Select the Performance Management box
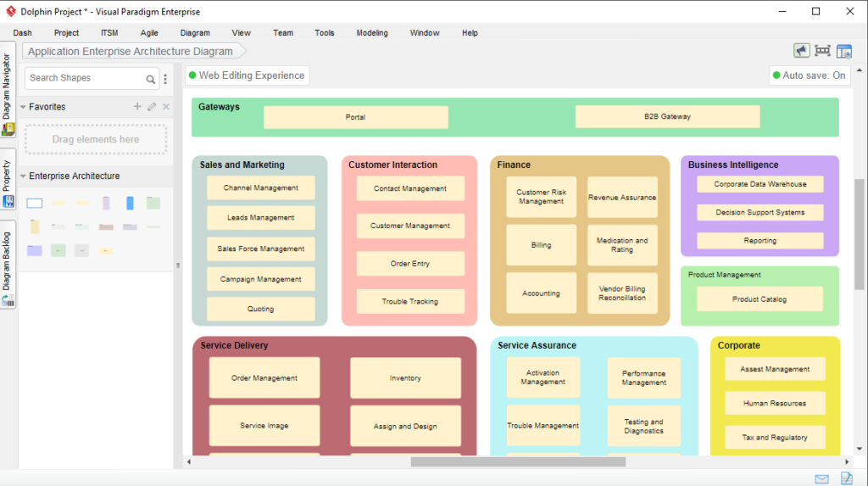Viewport: 868px width, 486px height. coord(644,378)
